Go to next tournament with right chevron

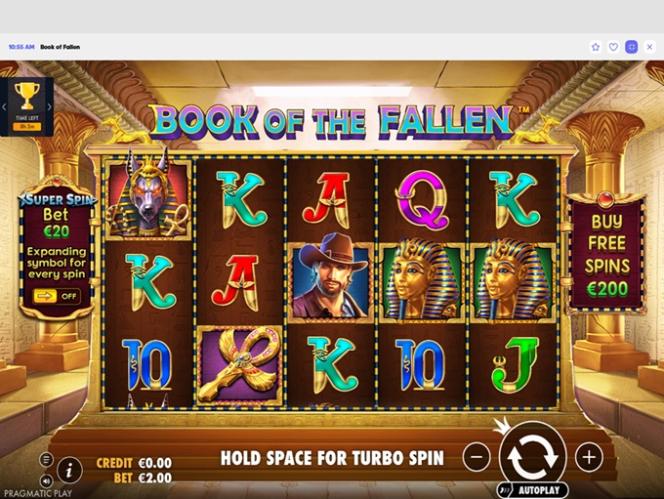pyautogui.click(x=50, y=107)
